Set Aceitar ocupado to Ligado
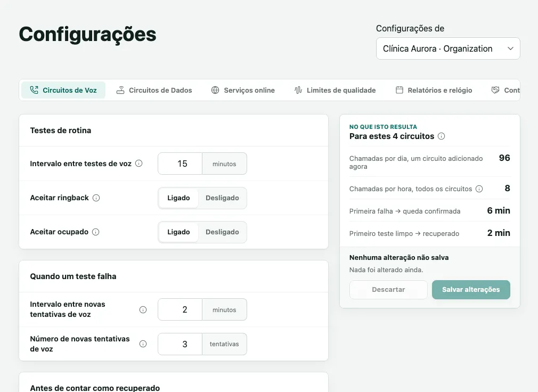 [x=178, y=232]
